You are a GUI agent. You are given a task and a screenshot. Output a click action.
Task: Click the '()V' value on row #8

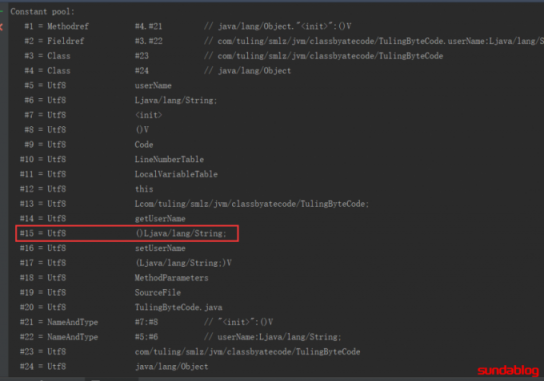(142, 130)
